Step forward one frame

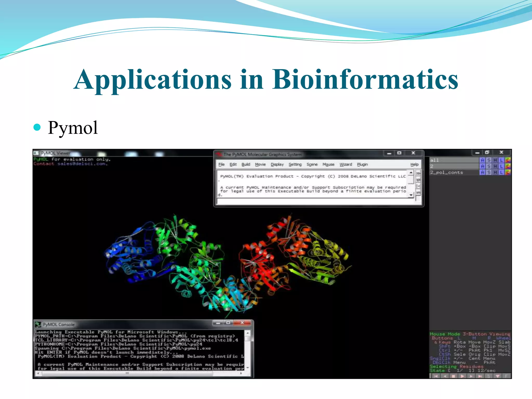click(471, 376)
